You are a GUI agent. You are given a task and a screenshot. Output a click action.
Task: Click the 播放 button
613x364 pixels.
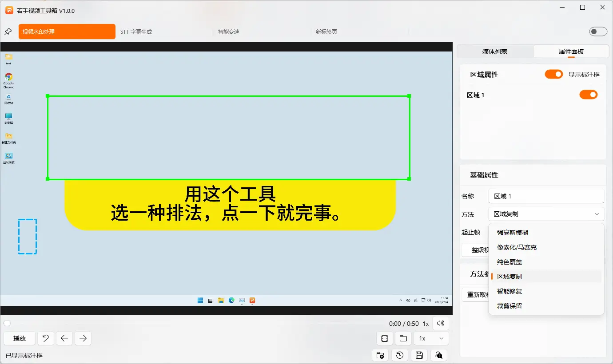[x=19, y=338]
